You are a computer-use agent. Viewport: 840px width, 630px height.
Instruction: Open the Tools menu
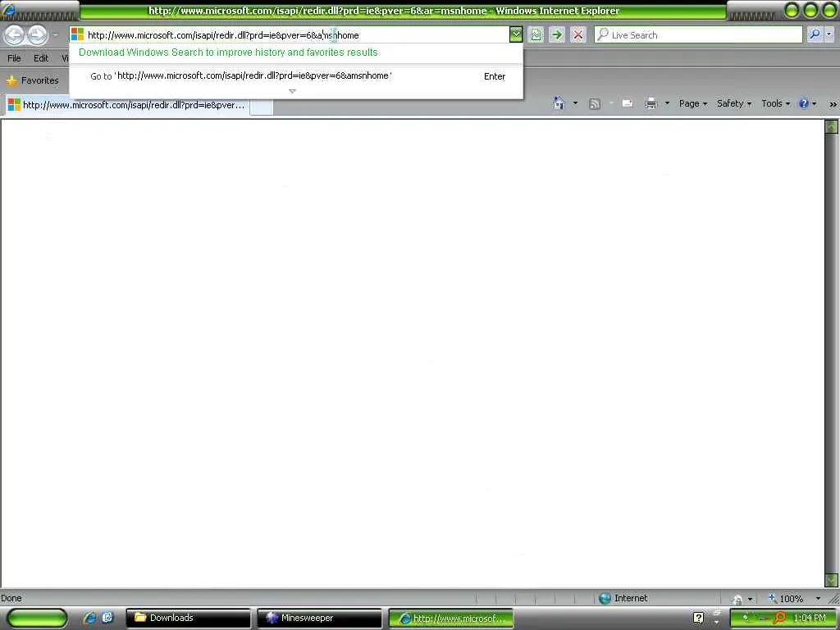tap(775, 103)
